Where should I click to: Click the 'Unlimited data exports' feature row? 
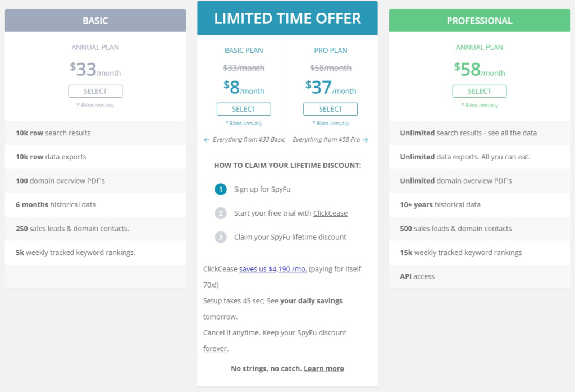(480, 157)
